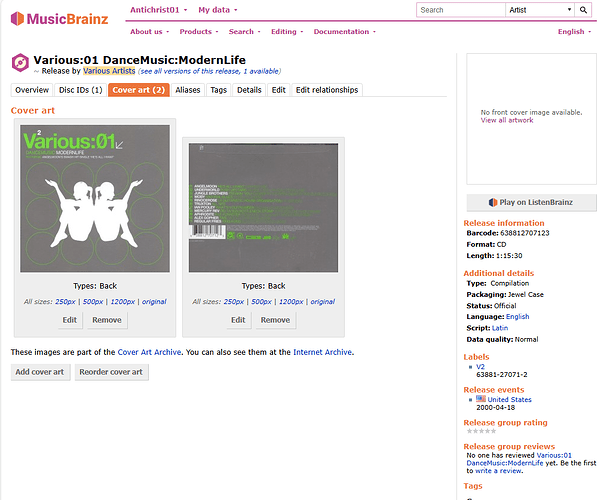Open Various:01 DanceMusic:ModernLife review link
This screenshot has width=600, height=500.
pyautogui.click(x=519, y=459)
